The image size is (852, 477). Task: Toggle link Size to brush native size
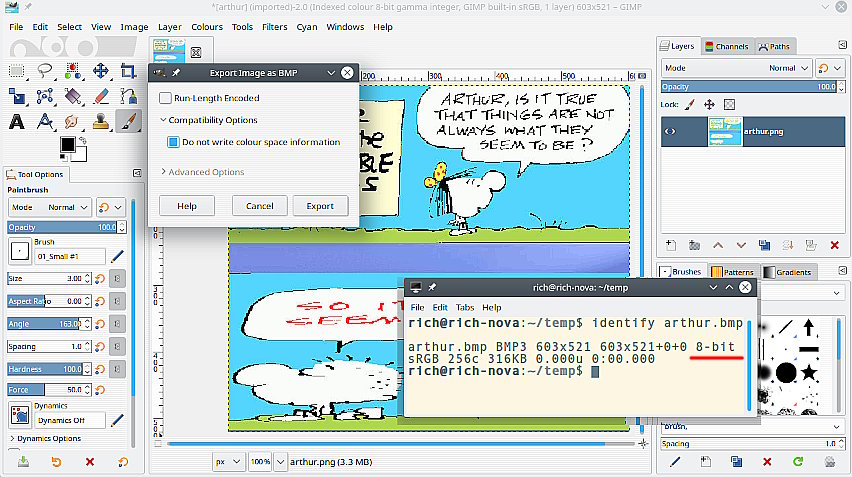(x=117, y=279)
